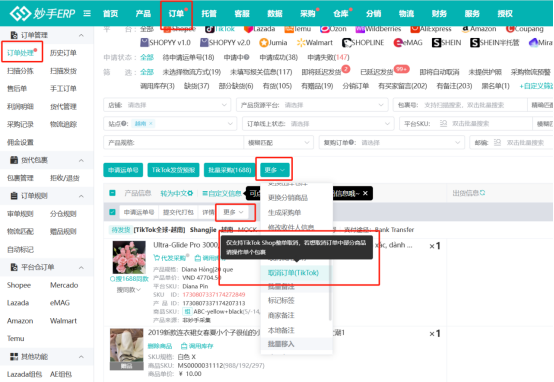
Task: Click 代发采购 cart icon on first product
Action: [157, 258]
